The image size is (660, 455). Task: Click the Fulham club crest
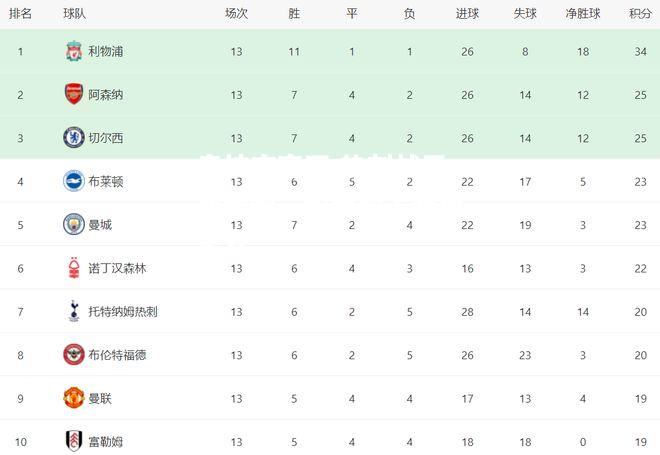(74, 441)
